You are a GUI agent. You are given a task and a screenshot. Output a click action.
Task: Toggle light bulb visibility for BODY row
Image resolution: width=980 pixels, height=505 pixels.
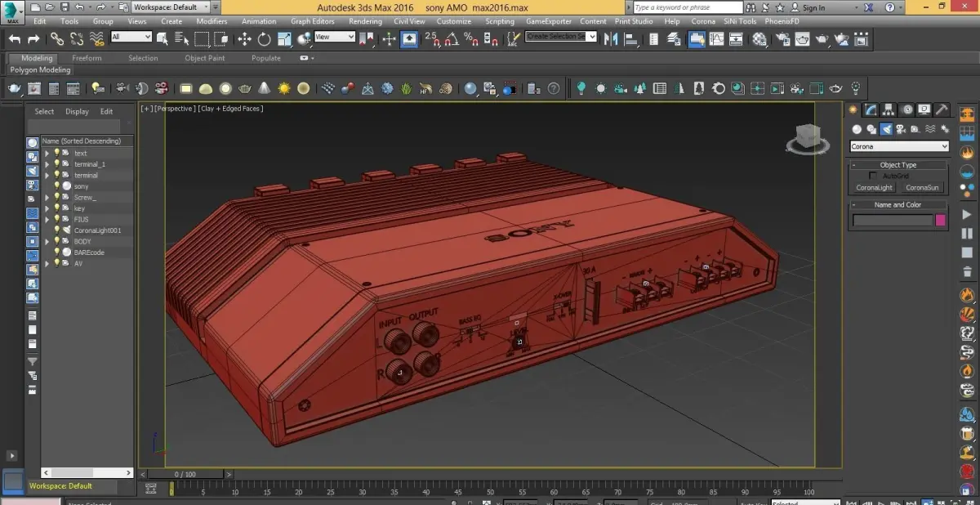[56, 241]
